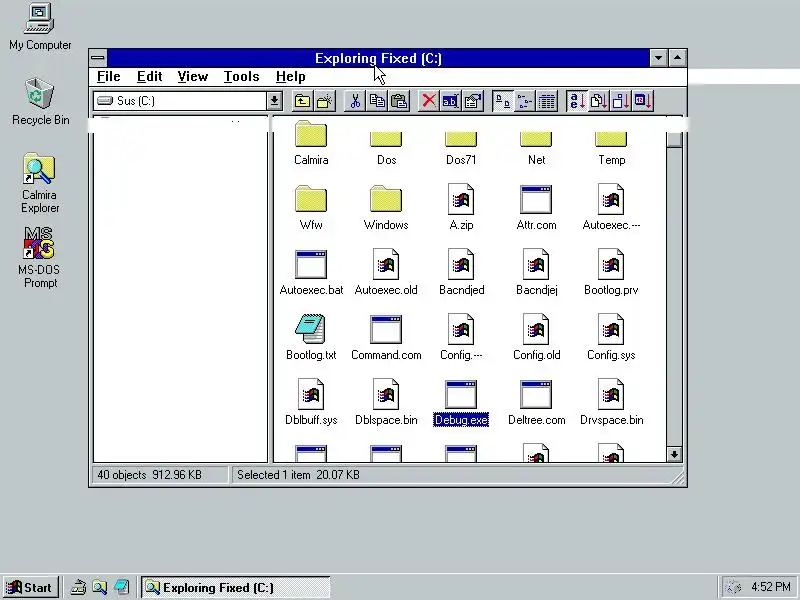Delete selected item with red X icon
Viewport: 800px width, 600px height.
(429, 101)
